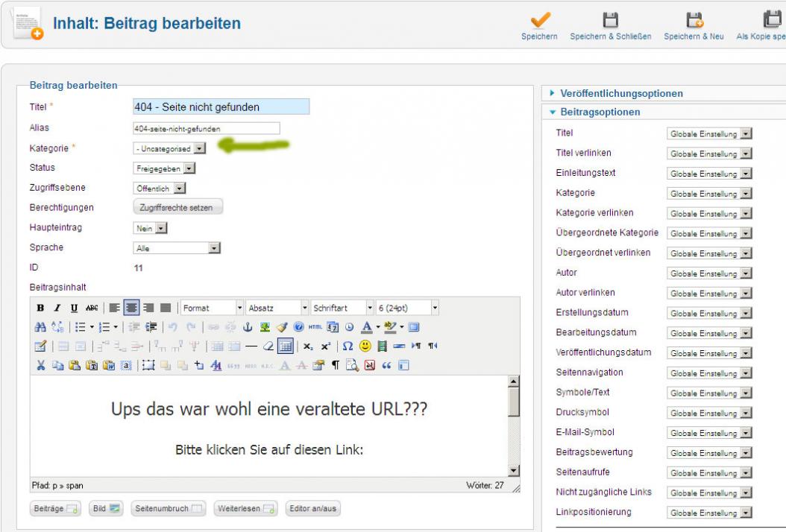Click into the Alias text field
The width and height of the screenshot is (786, 532).
(206, 128)
